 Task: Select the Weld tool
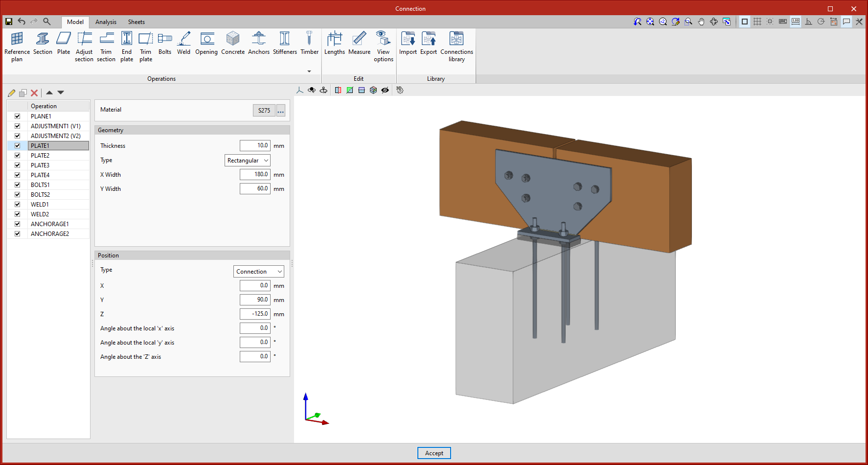(x=183, y=44)
